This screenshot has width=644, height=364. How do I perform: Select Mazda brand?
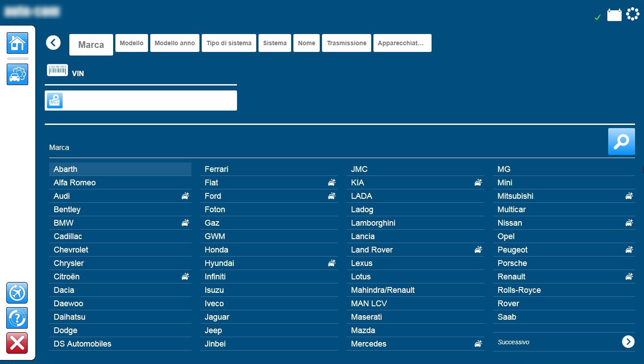[415, 330]
